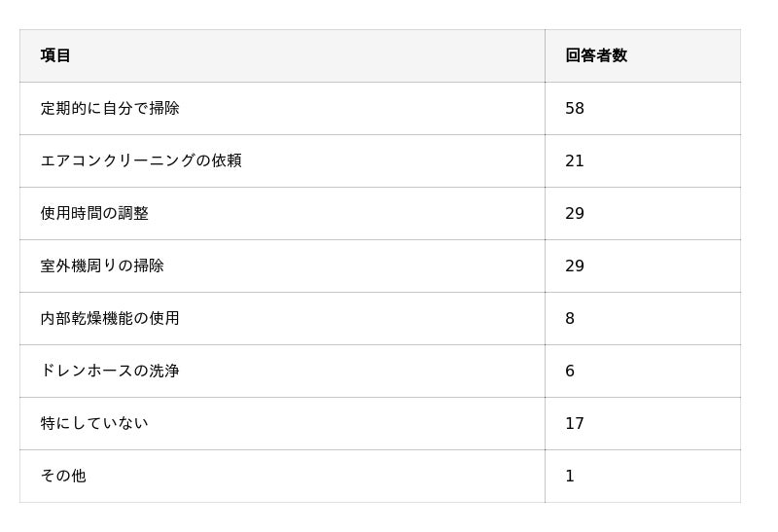This screenshot has height=532, width=778.
Task: Select the 特にしていない row label
Action: (94, 424)
